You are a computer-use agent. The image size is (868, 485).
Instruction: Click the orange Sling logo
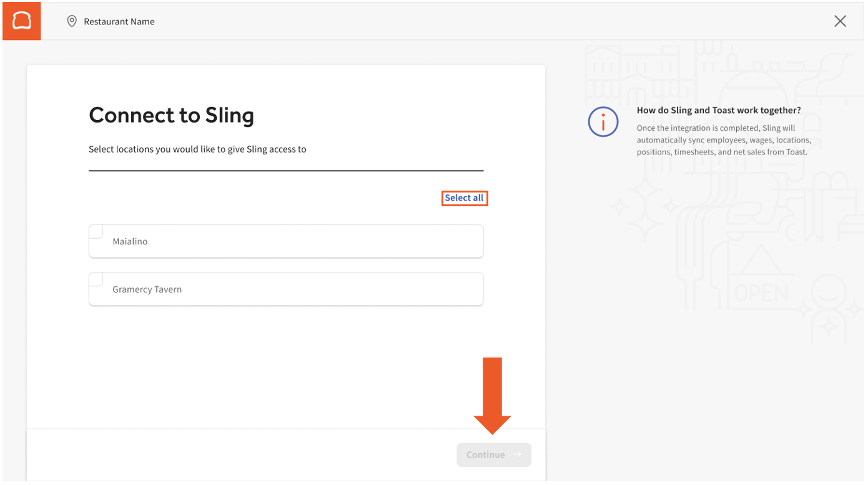(21, 21)
